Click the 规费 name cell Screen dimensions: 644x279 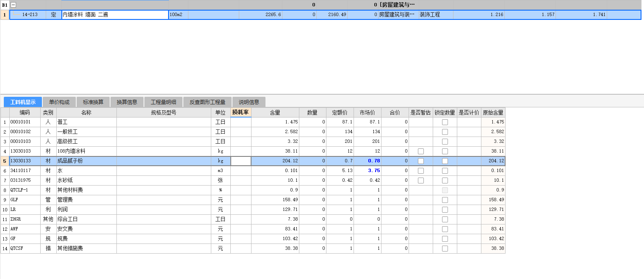tap(86, 239)
